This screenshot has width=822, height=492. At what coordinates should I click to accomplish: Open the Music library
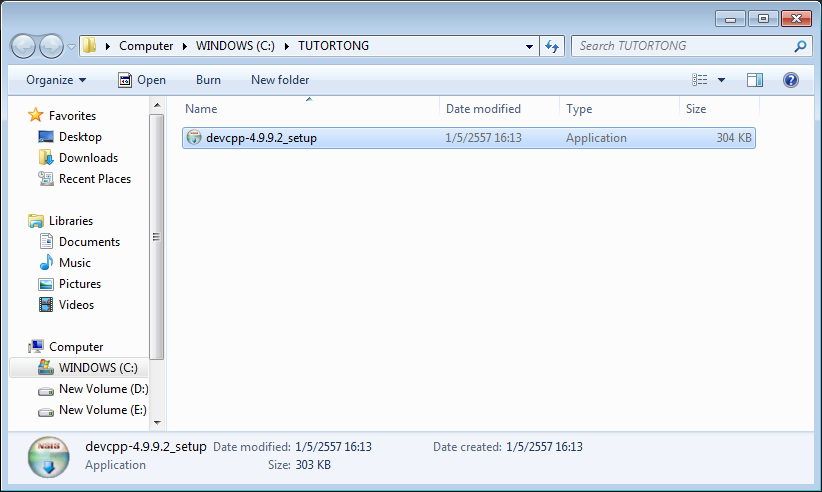pos(74,263)
